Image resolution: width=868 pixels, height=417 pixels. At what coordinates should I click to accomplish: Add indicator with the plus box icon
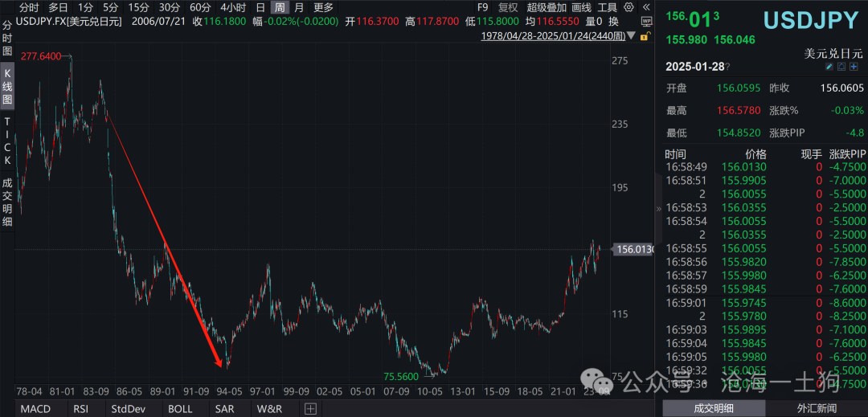[x=310, y=409]
